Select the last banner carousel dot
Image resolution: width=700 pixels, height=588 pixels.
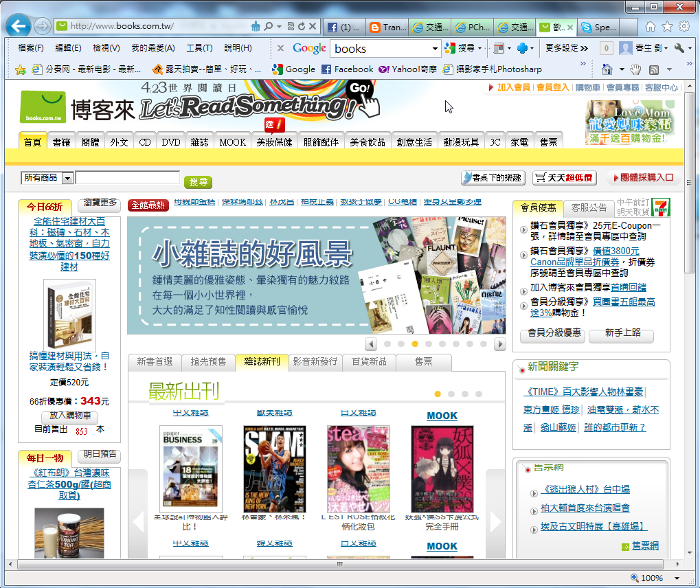click(484, 344)
